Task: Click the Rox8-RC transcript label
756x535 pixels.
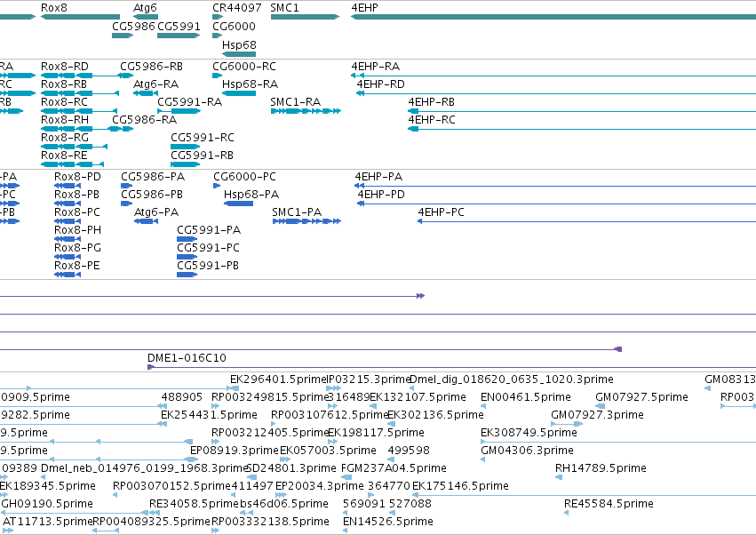Action: [x=64, y=102]
